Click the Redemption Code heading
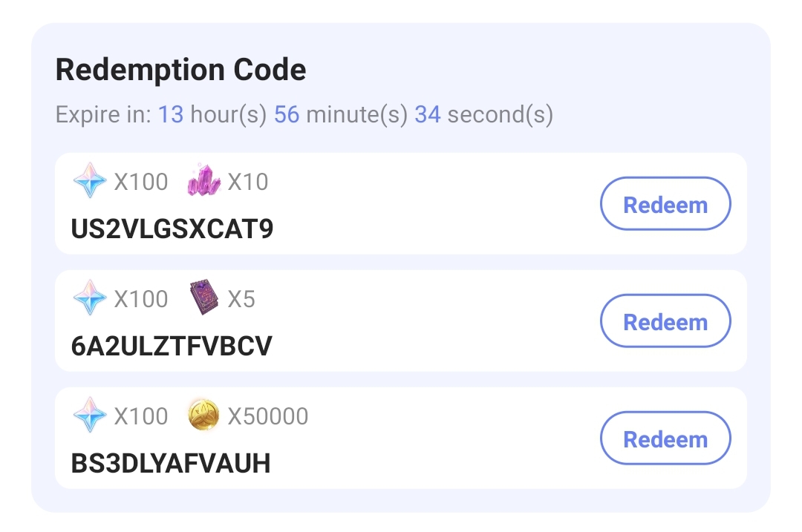 pos(180,69)
